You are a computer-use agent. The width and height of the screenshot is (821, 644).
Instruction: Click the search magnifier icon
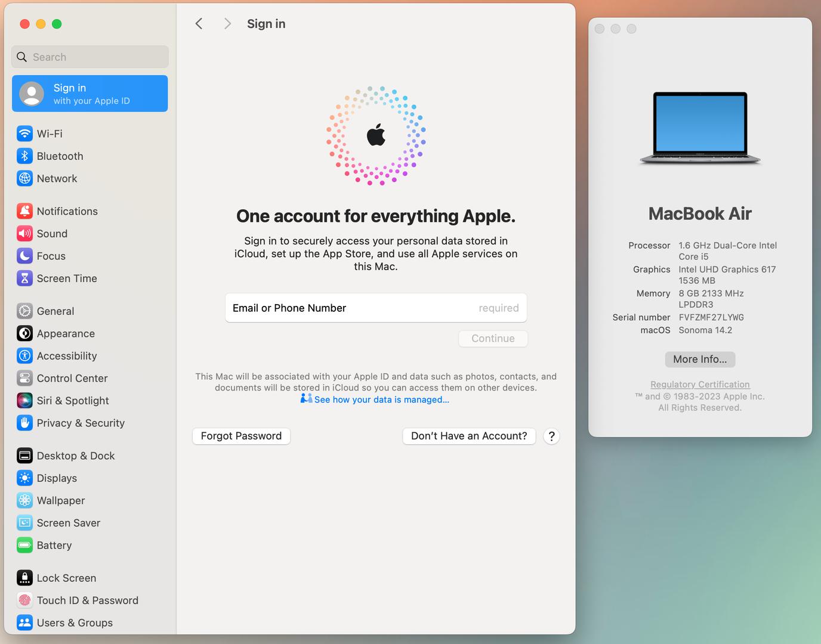pos(22,57)
